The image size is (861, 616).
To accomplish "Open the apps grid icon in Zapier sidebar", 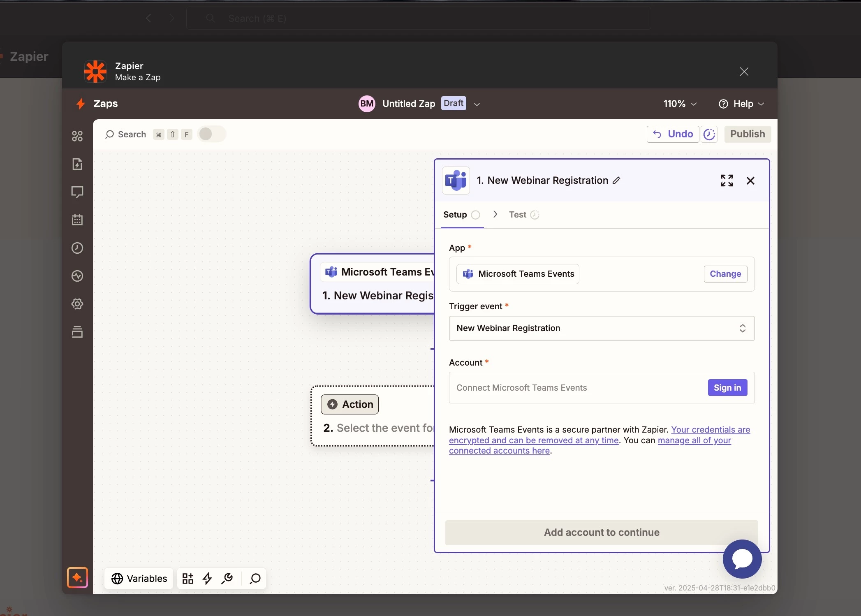I will [x=77, y=136].
